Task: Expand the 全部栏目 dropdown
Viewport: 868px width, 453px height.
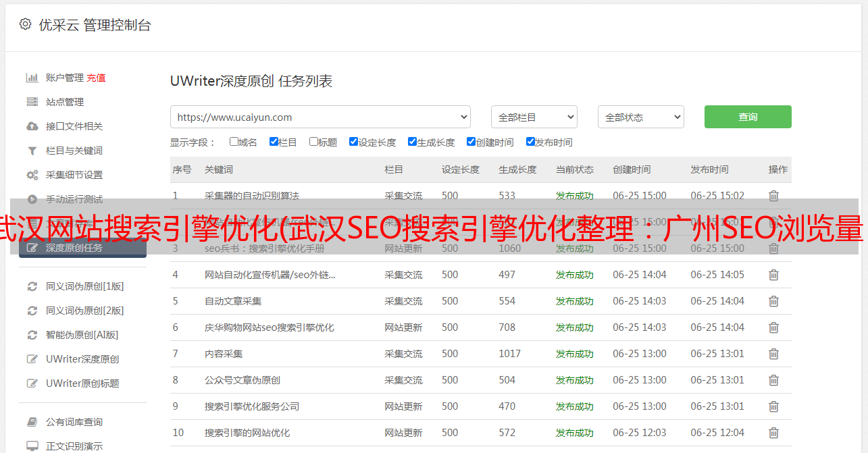Action: [534, 117]
